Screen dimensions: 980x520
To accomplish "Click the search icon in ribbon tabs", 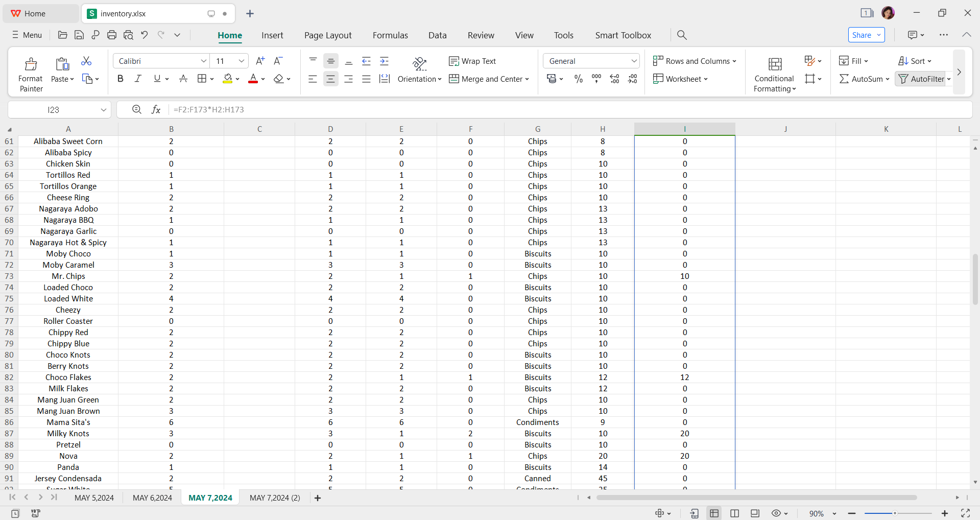I will pos(682,35).
